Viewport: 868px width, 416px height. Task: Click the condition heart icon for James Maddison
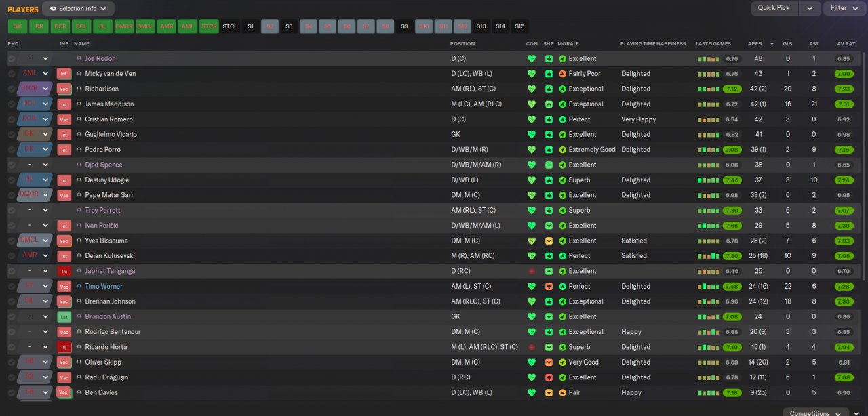pyautogui.click(x=532, y=104)
